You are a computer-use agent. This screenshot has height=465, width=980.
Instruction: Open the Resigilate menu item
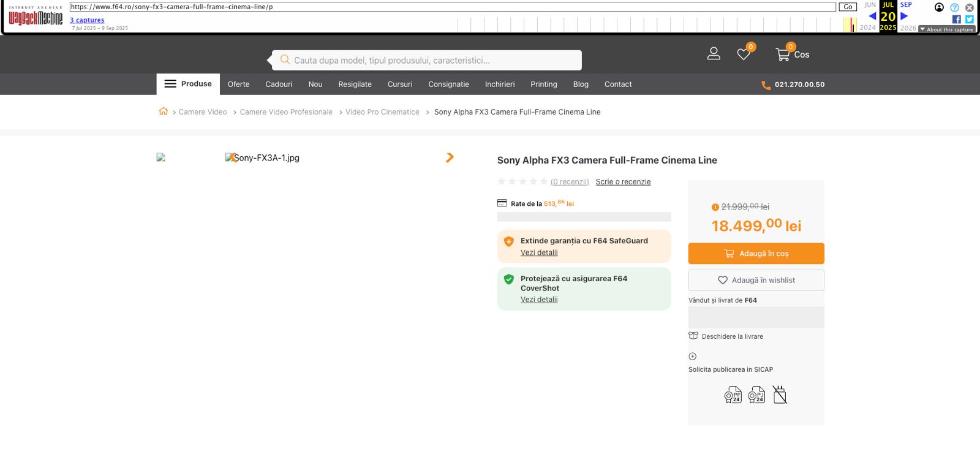(x=355, y=85)
